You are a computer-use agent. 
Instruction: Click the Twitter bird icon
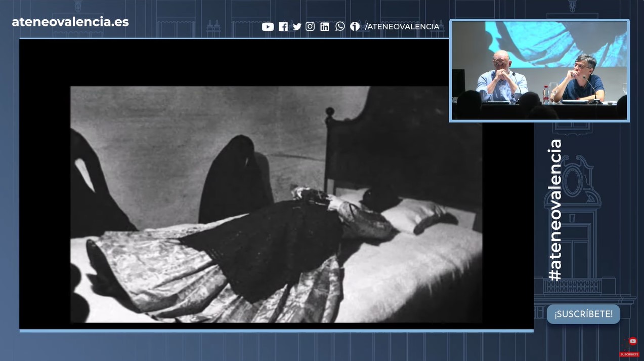tap(297, 27)
